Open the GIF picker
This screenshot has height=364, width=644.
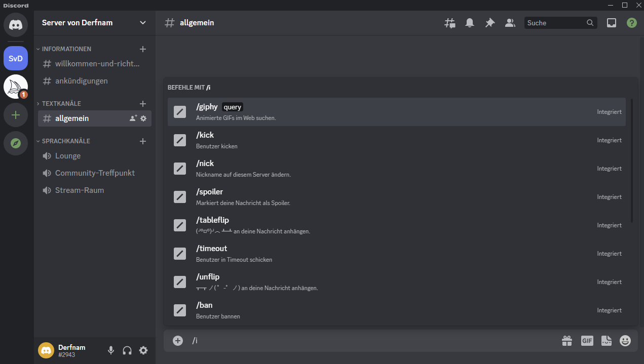[x=587, y=341]
